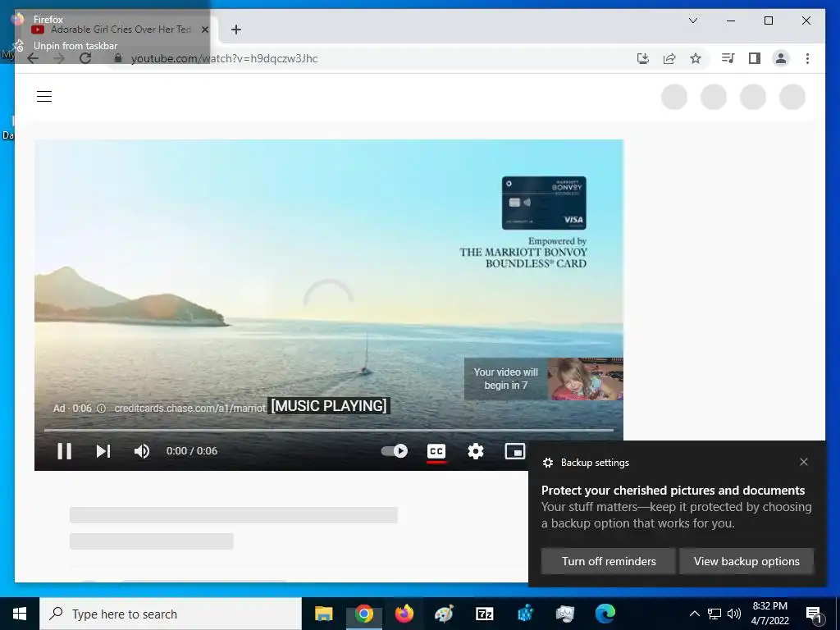Open Backup settings gear header

[586, 463]
